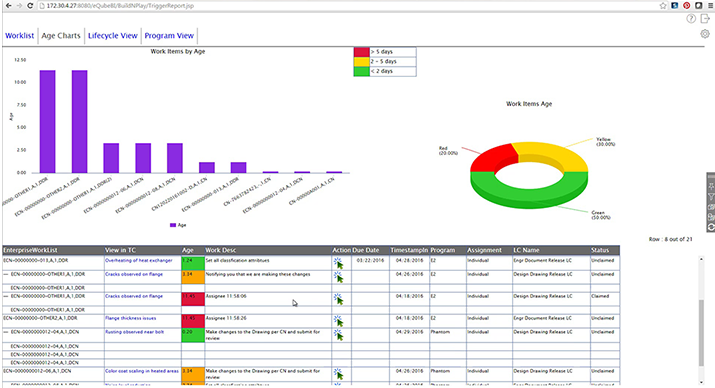Click the Pinterest extension icon
This screenshot has width=715, height=388.
tap(686, 5)
